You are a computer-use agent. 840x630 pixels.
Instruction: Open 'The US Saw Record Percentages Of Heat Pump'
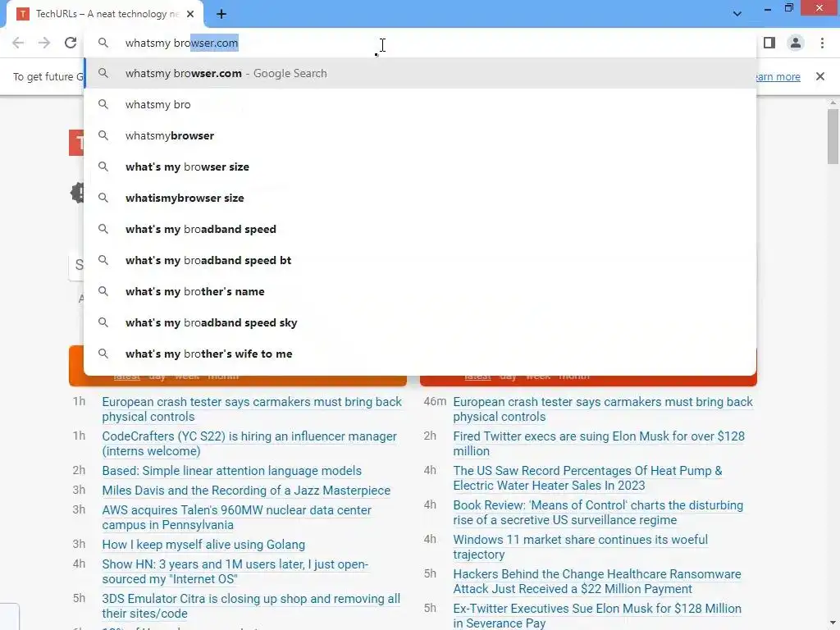[x=587, y=478]
